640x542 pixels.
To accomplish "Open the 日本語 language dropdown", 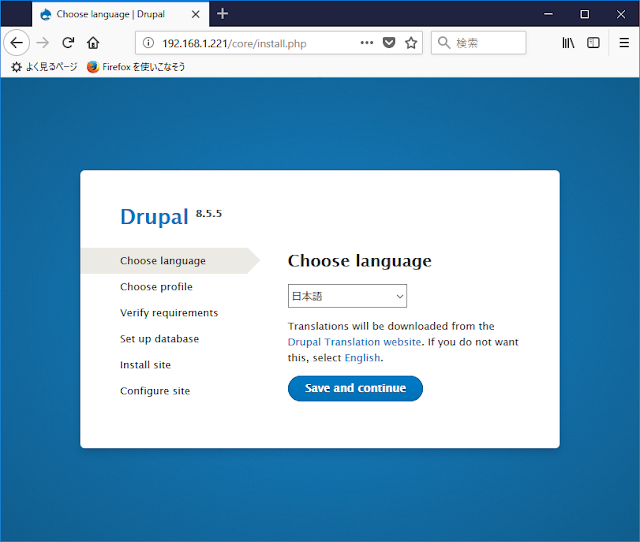I will [x=347, y=296].
